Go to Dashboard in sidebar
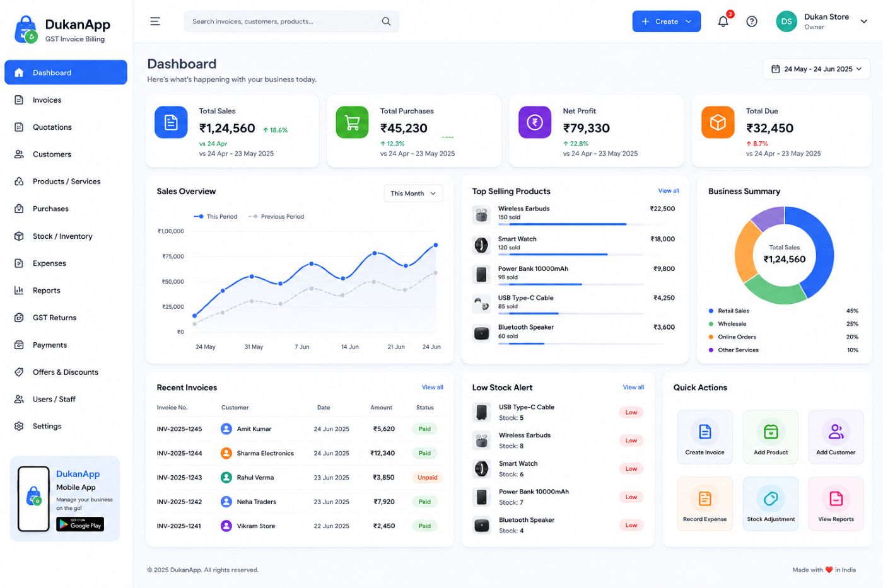Screen dimensions: 883x588 [66, 72]
